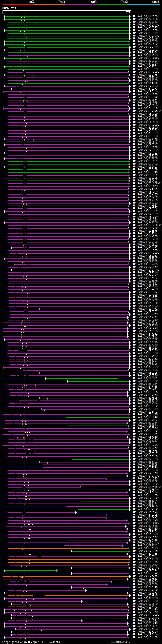Image resolution: width=162 pixels, height=644 pixels.
Task: Click the white query sequence bar
Action: (67, 10)
